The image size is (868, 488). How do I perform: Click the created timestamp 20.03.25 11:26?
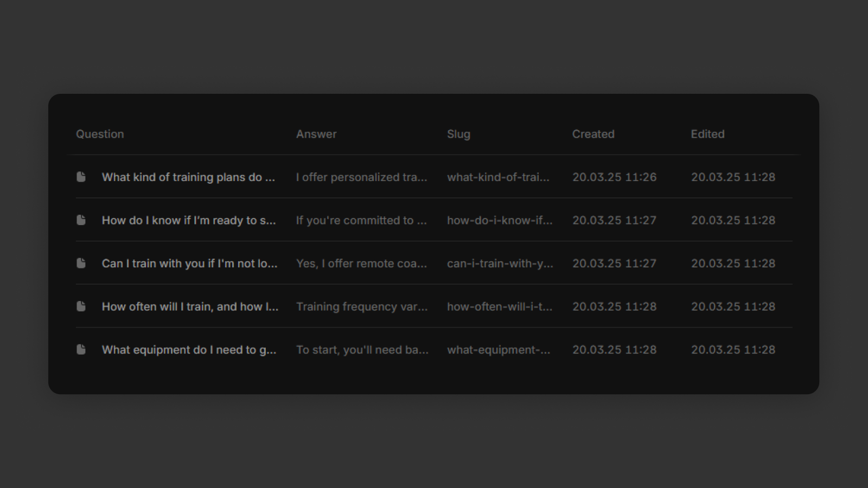(x=614, y=177)
